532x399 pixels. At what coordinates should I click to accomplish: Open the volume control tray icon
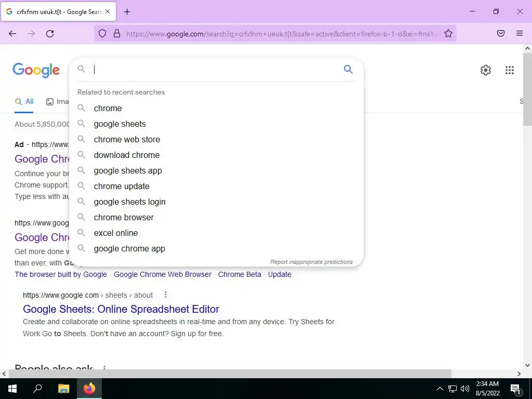coord(465,389)
